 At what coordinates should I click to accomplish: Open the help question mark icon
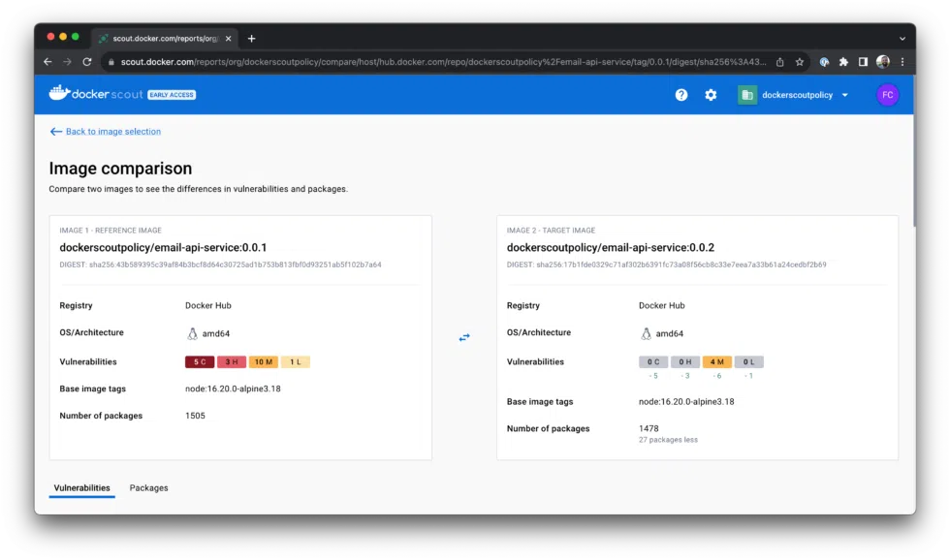[681, 95]
